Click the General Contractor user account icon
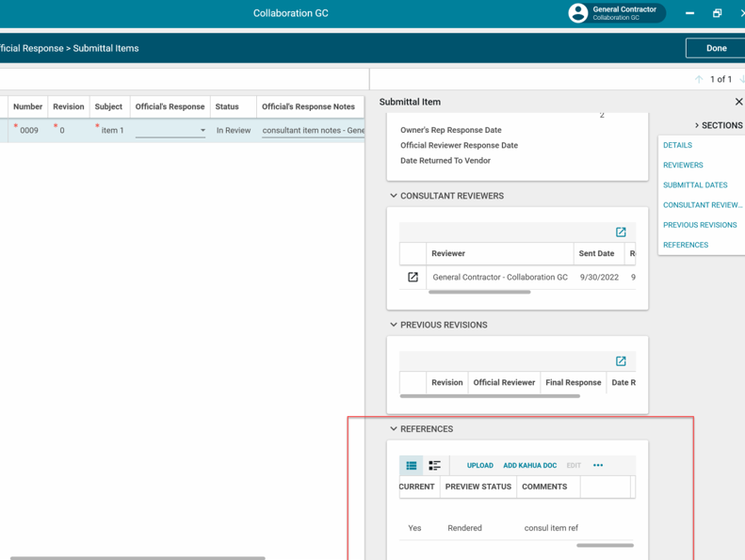Viewport: 745px width, 560px height. tap(578, 13)
